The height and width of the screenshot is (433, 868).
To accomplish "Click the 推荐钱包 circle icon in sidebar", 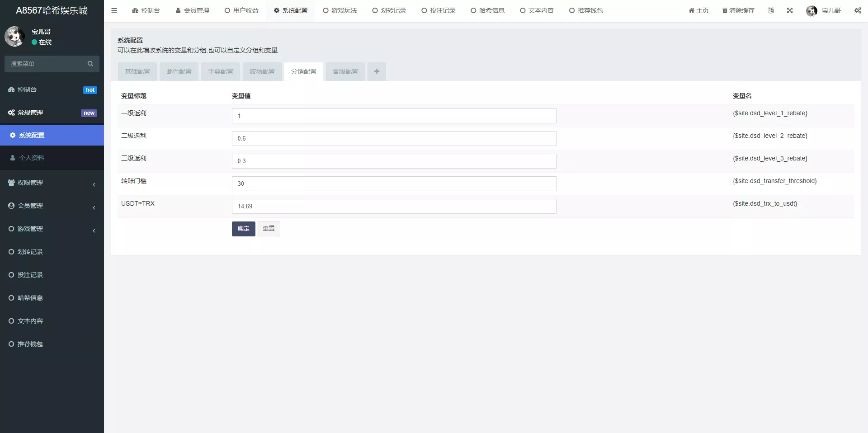I will 11,344.
